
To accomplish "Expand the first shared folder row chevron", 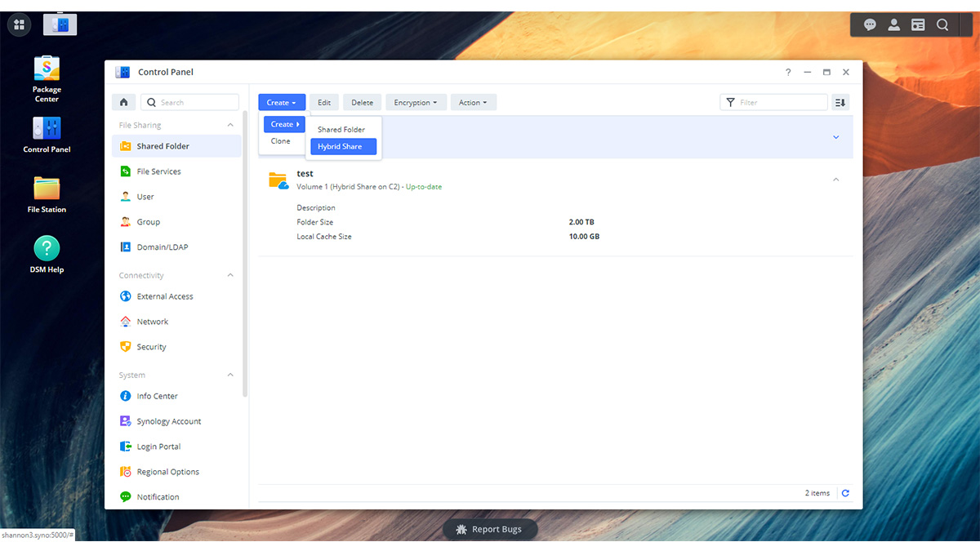I will (835, 137).
